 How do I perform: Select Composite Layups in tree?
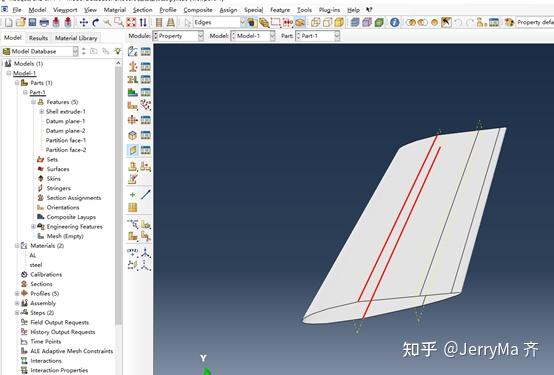click(71, 217)
